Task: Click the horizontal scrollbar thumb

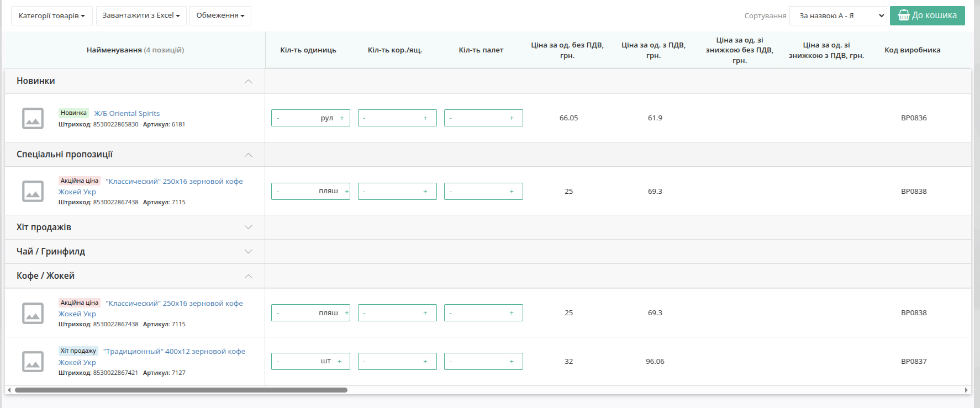Action: [181, 390]
